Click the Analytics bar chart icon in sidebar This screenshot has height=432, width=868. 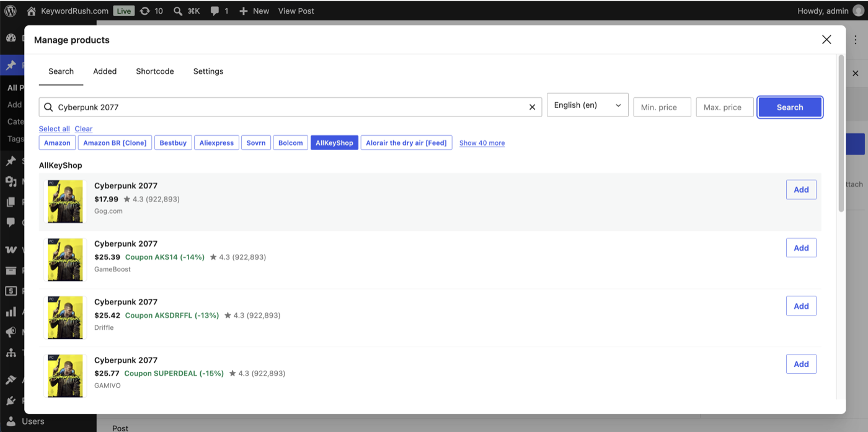point(11,312)
